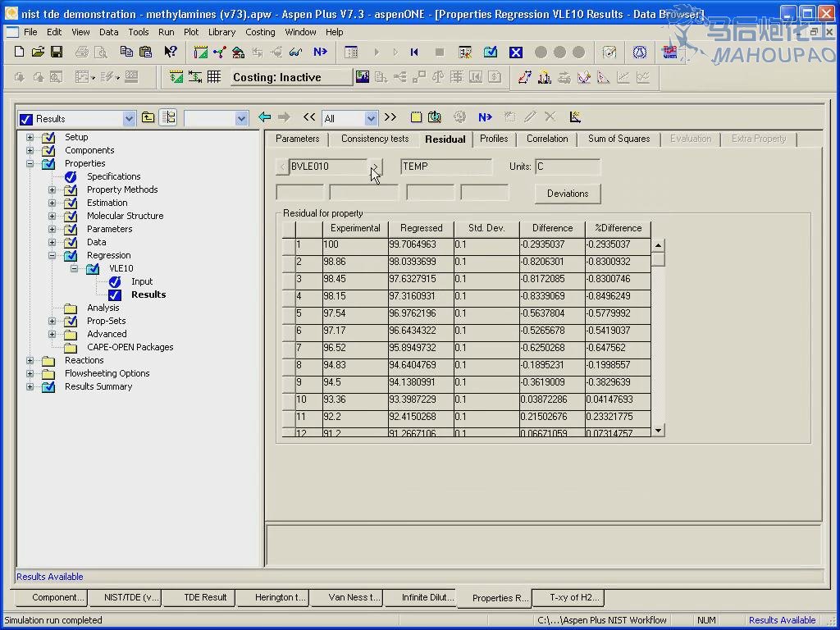Screen dimensions: 840x630
Task: Open the Results form dropdown
Action: 129,118
